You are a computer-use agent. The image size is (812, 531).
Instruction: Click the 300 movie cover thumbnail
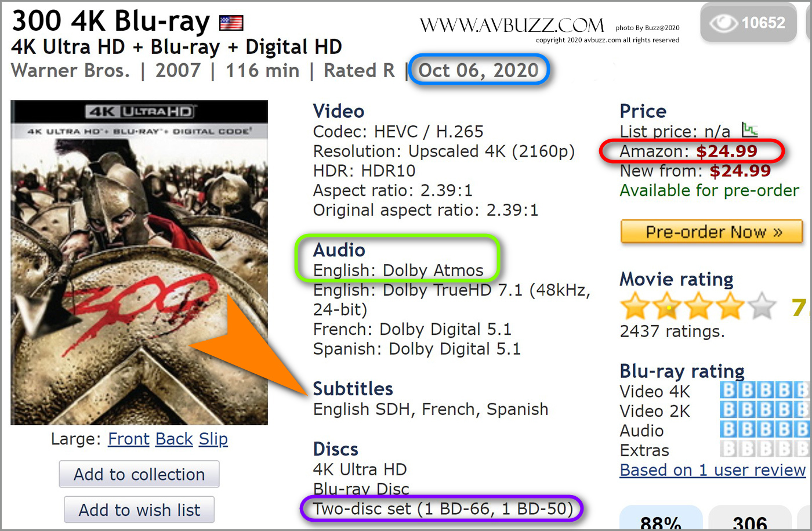(x=139, y=262)
